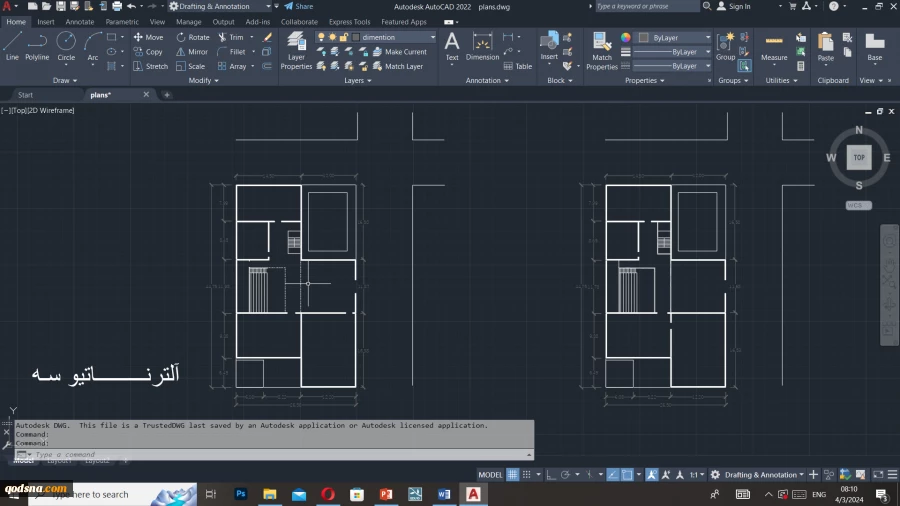Click the Rotate tool
The height and width of the screenshot is (506, 900).
click(193, 37)
